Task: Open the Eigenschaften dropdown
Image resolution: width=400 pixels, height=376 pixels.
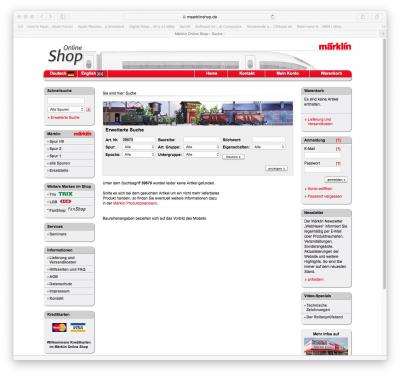Action: click(269, 147)
